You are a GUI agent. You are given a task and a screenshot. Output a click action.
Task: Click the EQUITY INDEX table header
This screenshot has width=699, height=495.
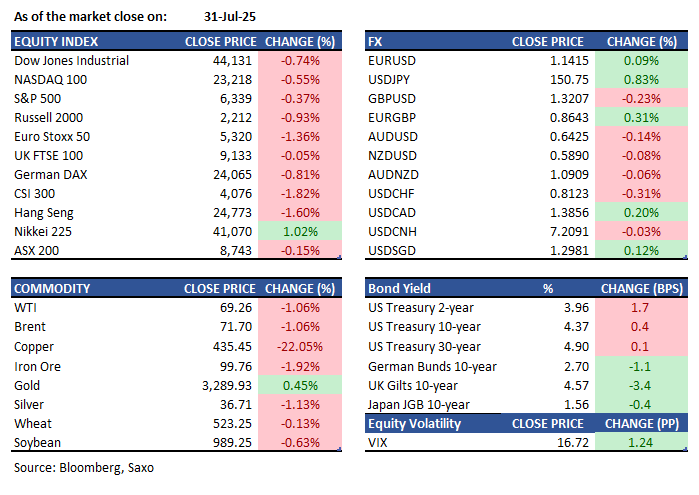pyautogui.click(x=56, y=42)
